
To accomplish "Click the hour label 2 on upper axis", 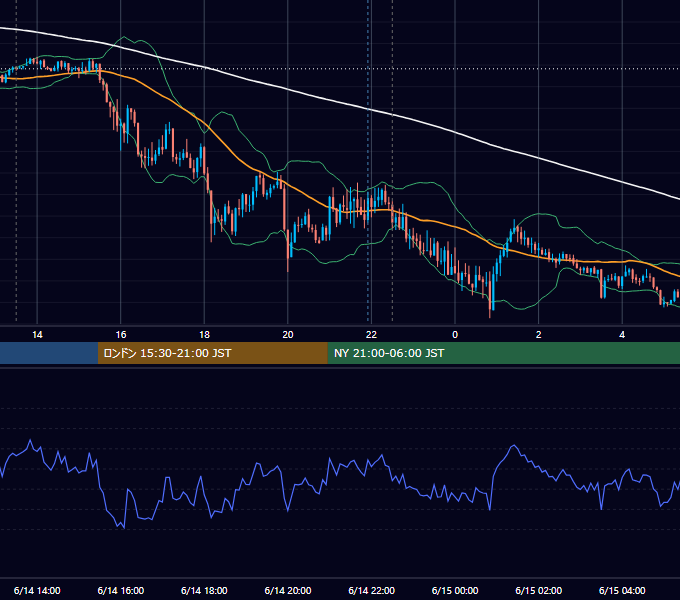I will [x=539, y=335].
